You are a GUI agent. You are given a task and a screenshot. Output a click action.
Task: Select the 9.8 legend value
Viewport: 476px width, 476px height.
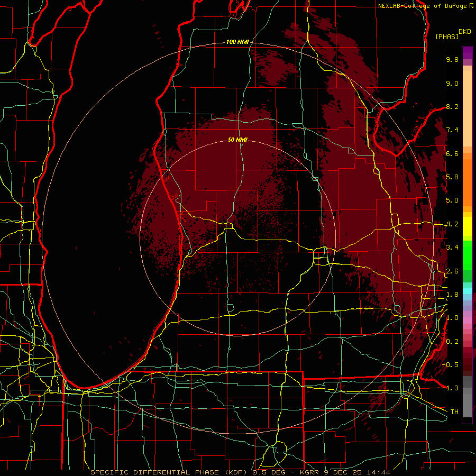(452, 59)
